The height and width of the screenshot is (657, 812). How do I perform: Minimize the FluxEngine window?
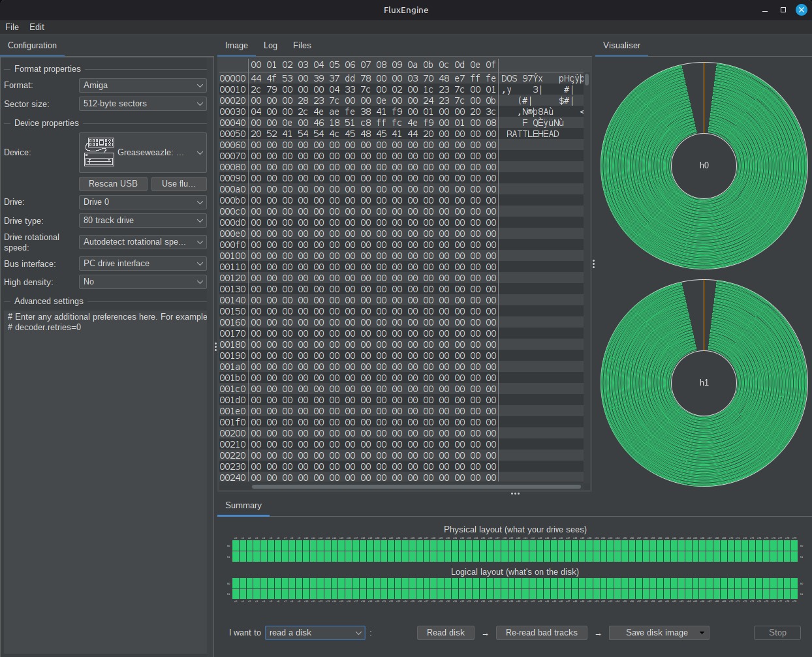(x=765, y=10)
